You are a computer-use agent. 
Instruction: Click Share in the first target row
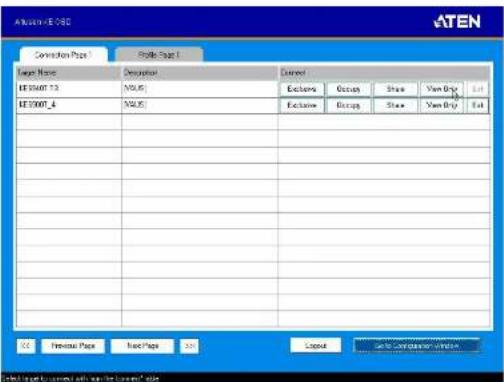395,89
